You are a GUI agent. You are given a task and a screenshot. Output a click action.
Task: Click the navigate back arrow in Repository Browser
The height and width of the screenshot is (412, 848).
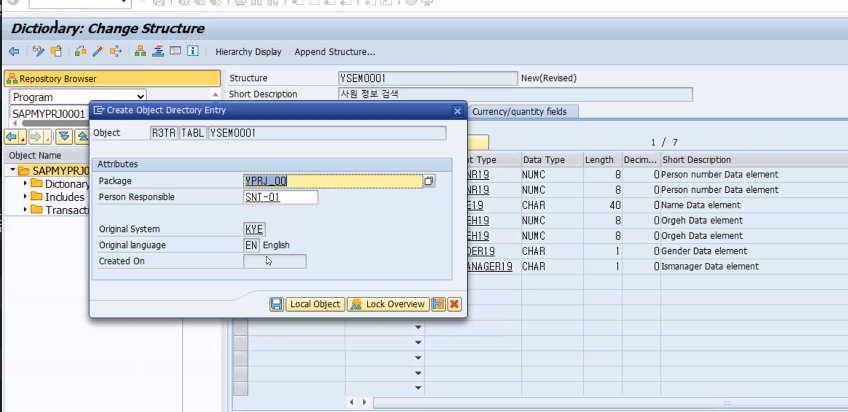13,137
